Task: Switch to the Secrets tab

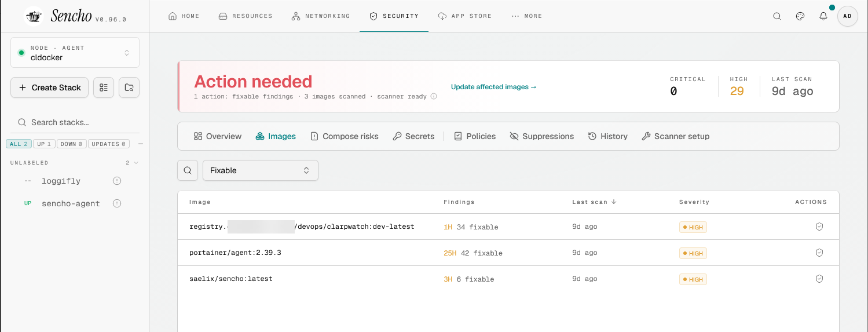Action: (x=413, y=136)
